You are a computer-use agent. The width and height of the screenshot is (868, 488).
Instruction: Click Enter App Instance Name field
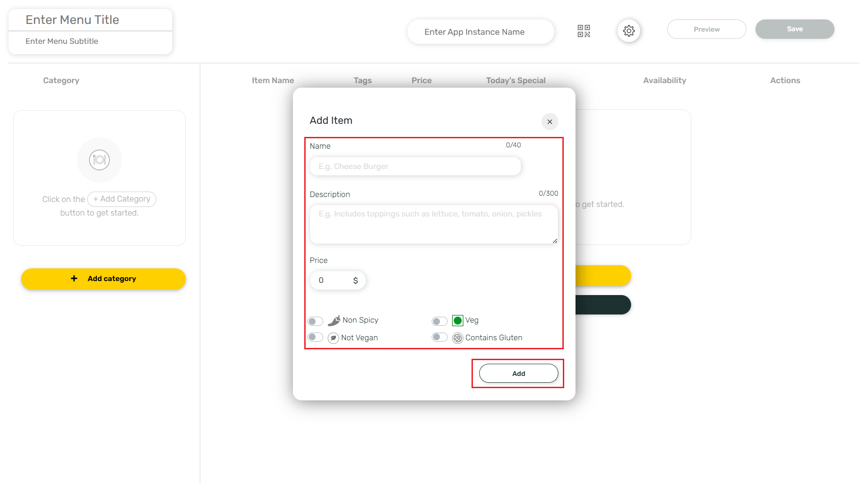tap(480, 32)
